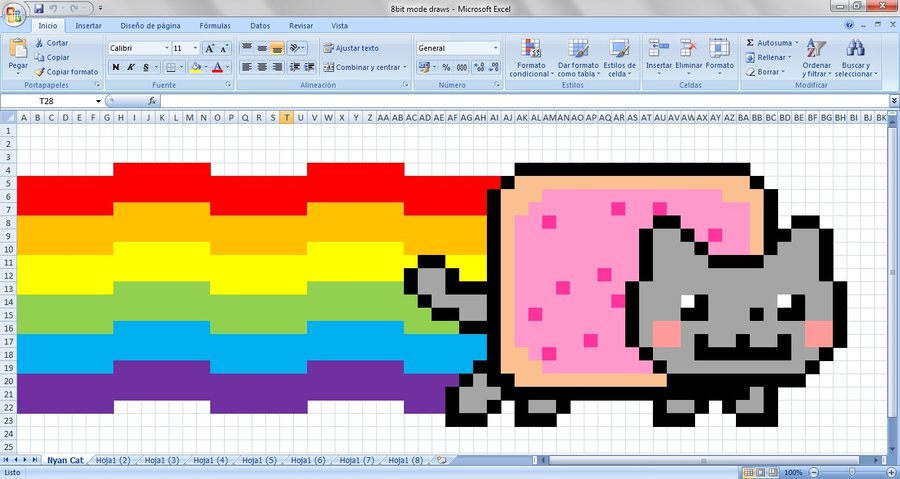Apply thousands separator style 000
The width and height of the screenshot is (900, 479).
click(x=462, y=67)
